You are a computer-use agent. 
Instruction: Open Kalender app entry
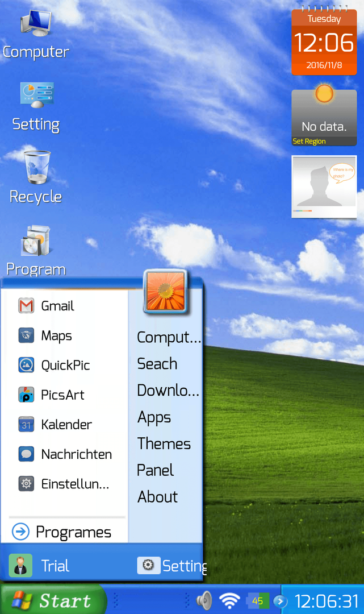[x=55, y=425]
